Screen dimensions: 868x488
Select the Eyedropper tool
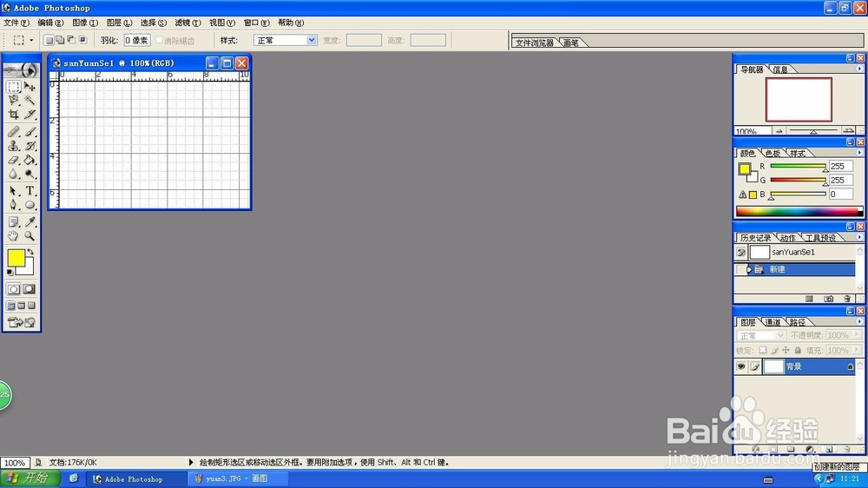(30, 222)
